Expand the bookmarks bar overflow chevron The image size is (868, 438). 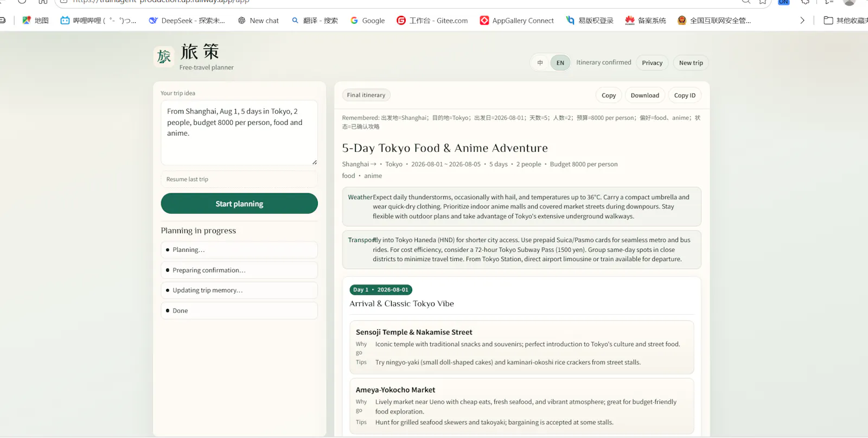point(802,21)
